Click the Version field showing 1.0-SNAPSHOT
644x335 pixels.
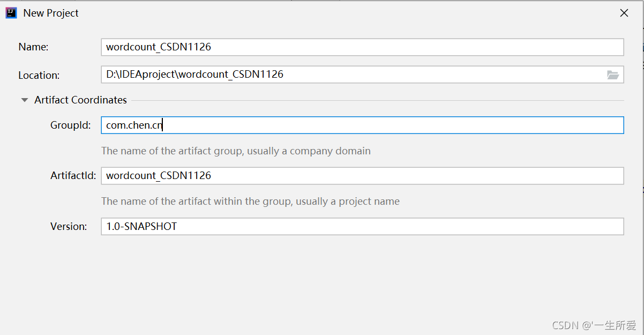[362, 226]
